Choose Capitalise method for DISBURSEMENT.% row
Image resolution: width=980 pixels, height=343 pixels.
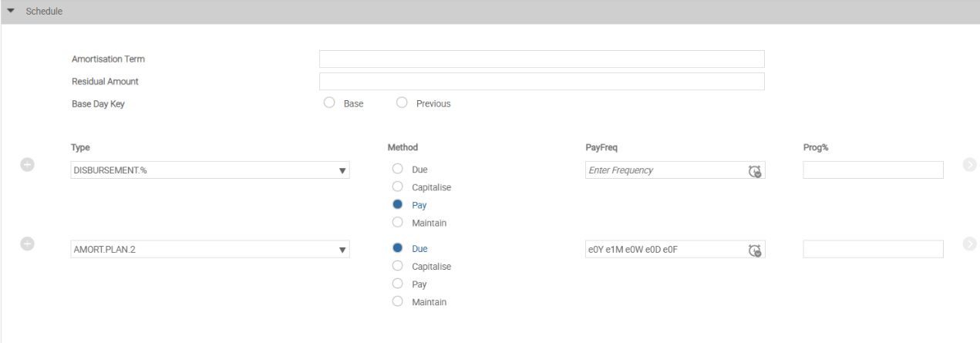pos(398,187)
